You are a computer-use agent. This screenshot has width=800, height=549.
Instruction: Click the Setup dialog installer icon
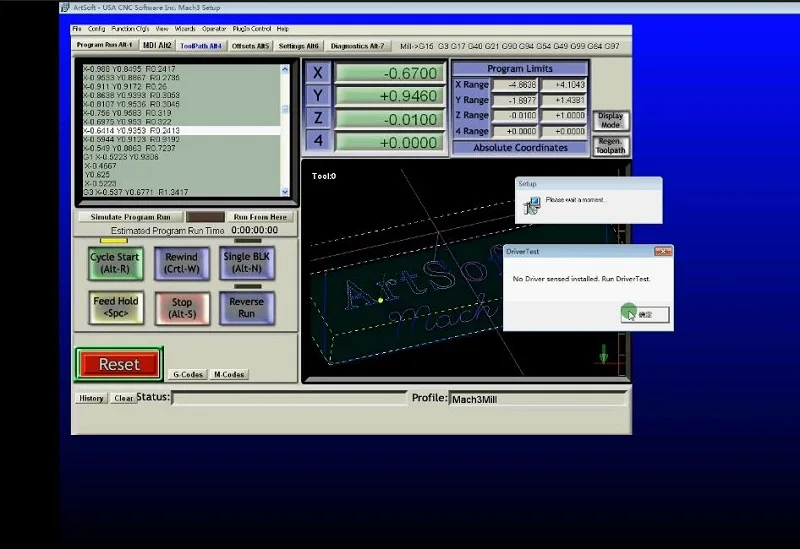point(532,206)
